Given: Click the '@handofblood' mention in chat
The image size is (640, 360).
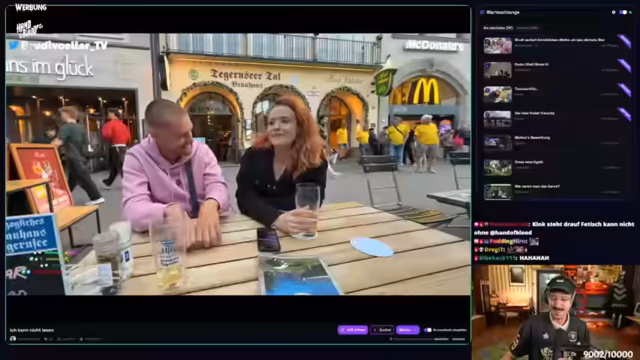Looking at the screenshot, I should point(510,233).
